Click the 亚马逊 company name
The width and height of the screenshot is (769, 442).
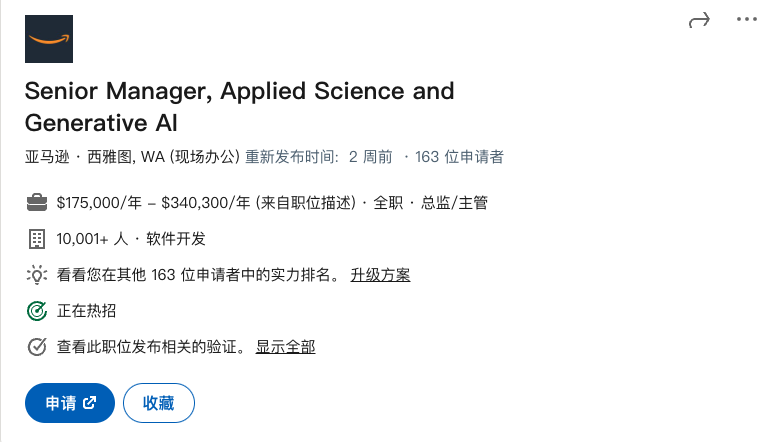pyautogui.click(x=48, y=157)
